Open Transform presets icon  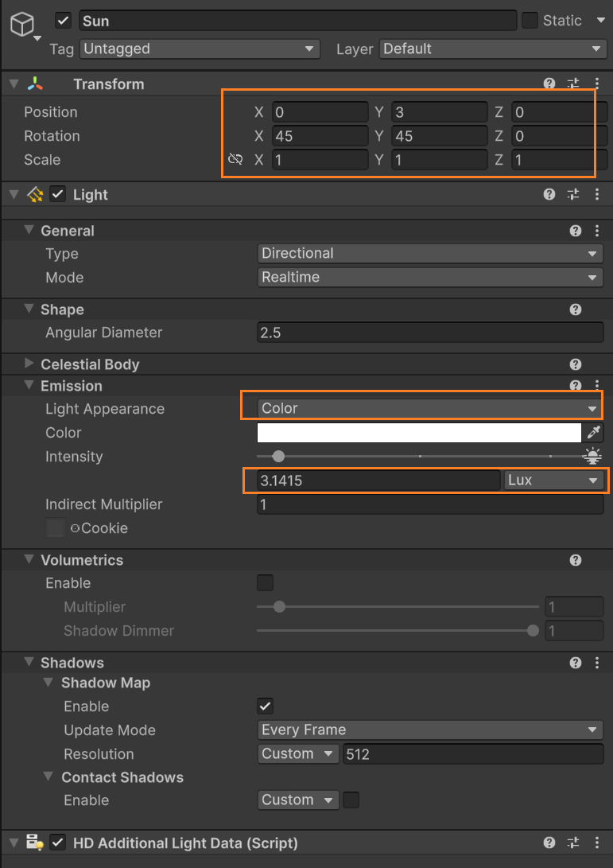click(573, 84)
